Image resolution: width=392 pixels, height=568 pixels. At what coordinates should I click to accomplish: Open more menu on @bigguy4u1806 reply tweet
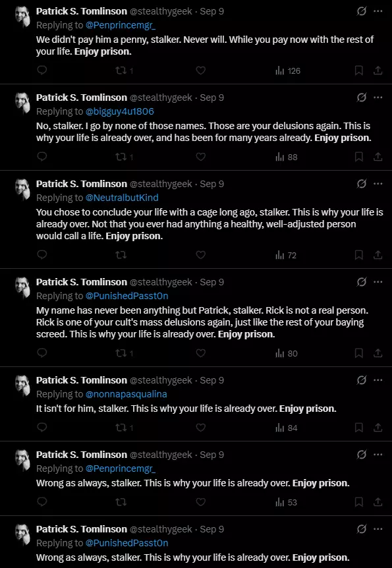coord(378,98)
